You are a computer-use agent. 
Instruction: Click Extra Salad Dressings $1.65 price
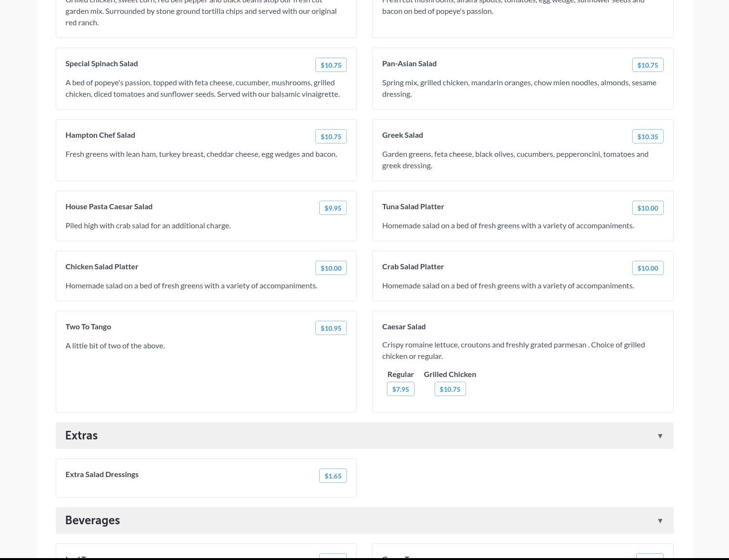click(x=333, y=476)
